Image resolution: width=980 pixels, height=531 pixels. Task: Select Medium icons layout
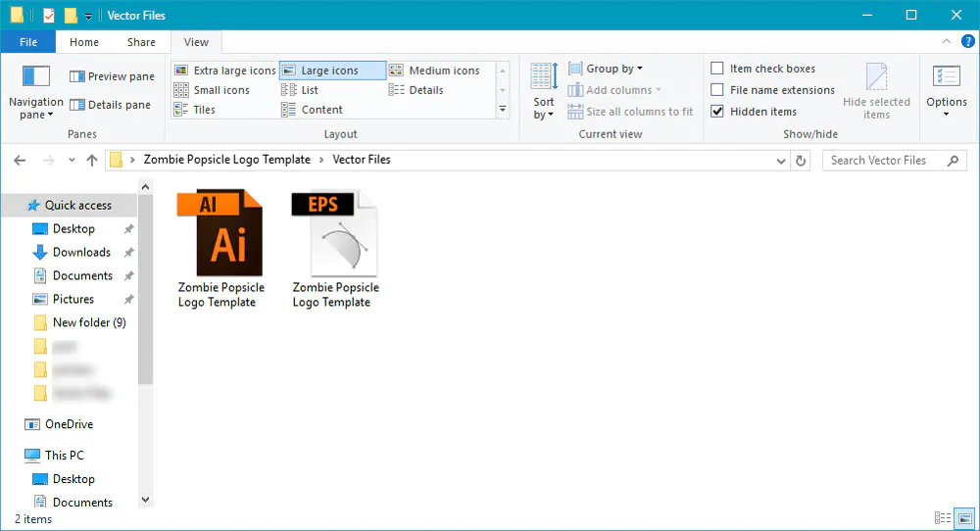434,71
